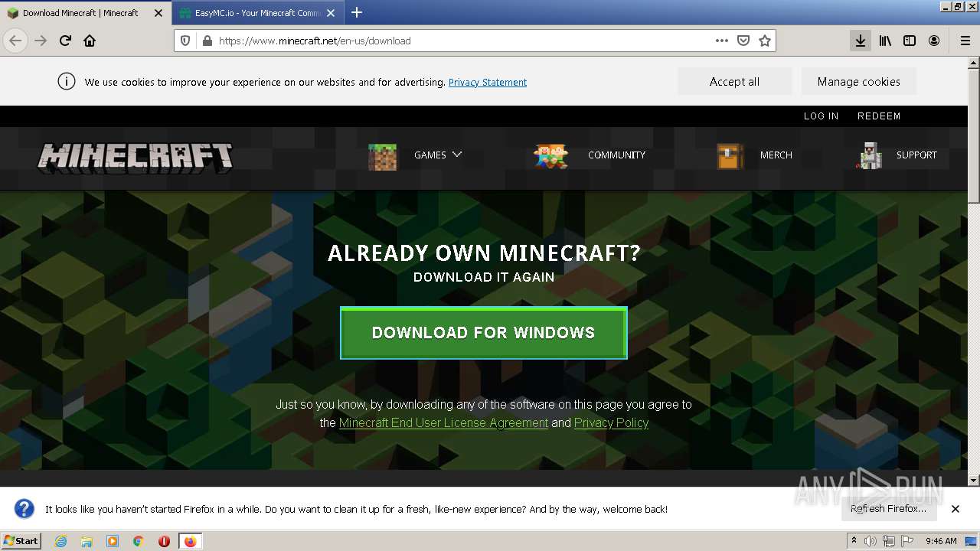Screen dimensions: 980x551
Task: Open page actions three-dot menu
Action: point(721,41)
